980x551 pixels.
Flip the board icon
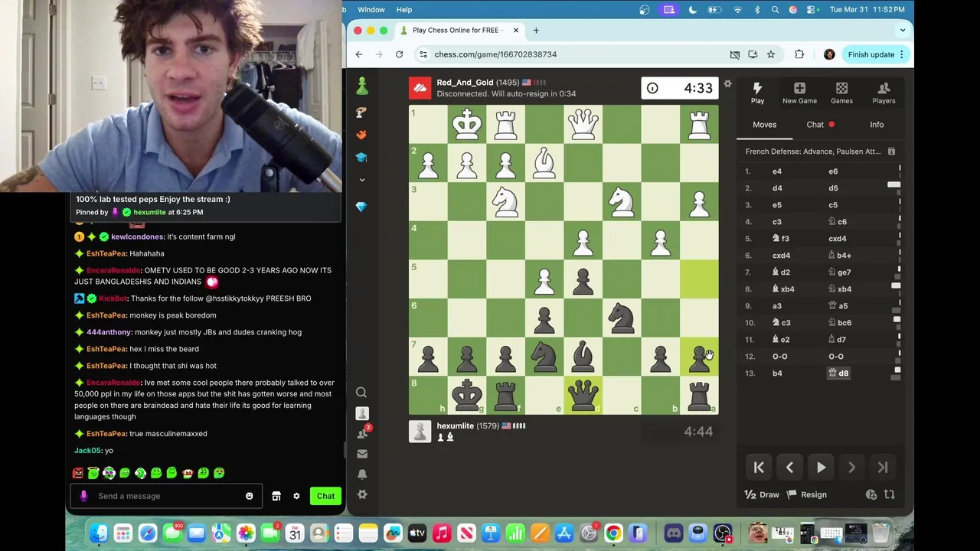(x=889, y=494)
